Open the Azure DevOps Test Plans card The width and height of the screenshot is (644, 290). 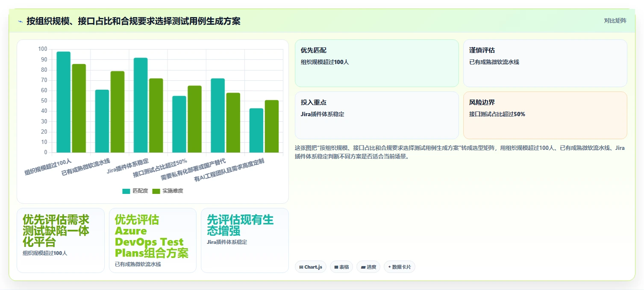153,240
